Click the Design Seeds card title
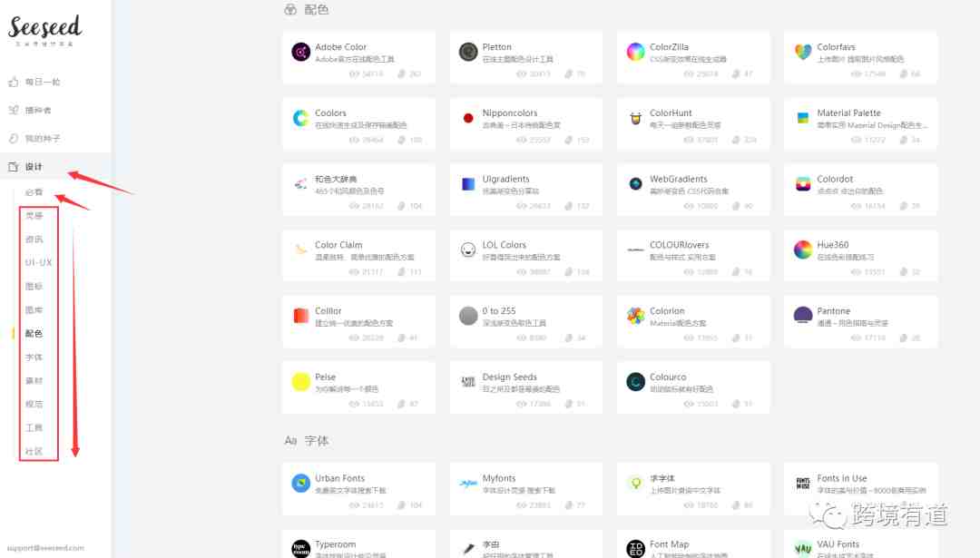 509,377
